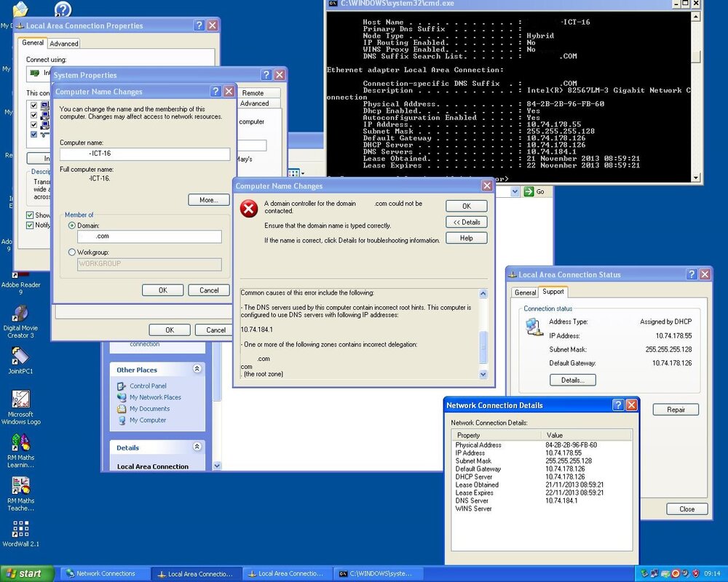Open the views dropdown arrow in Explorer toolbar

pyautogui.click(x=303, y=174)
